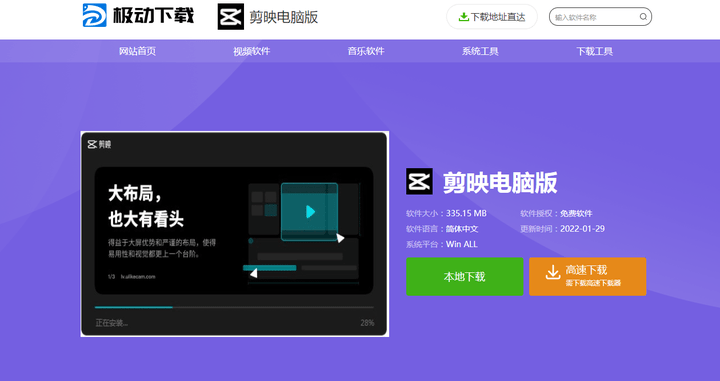Click the 剪映电脑版 installer screenshot thumbnail
Screen dimensions: 720x381
235,234
